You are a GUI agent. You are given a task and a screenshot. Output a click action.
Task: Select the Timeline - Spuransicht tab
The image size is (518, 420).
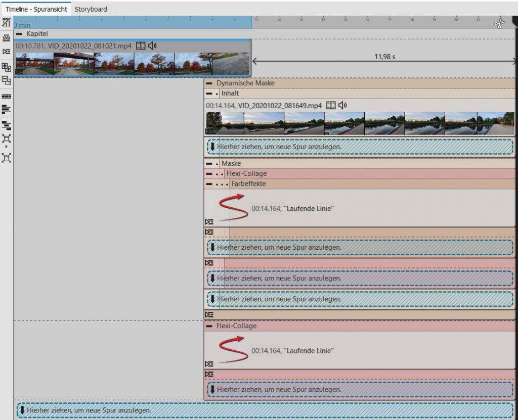coord(36,9)
